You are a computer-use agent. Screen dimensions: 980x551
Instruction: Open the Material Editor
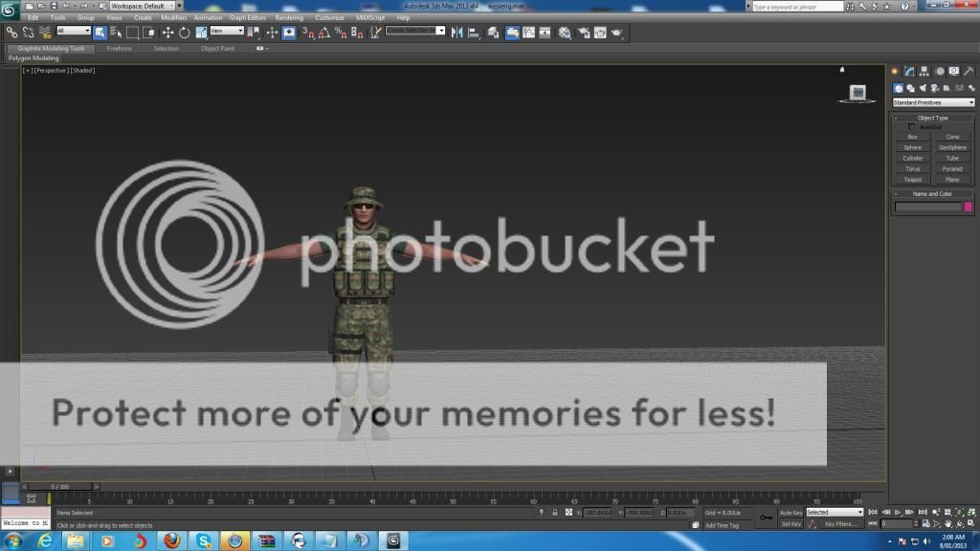565,33
